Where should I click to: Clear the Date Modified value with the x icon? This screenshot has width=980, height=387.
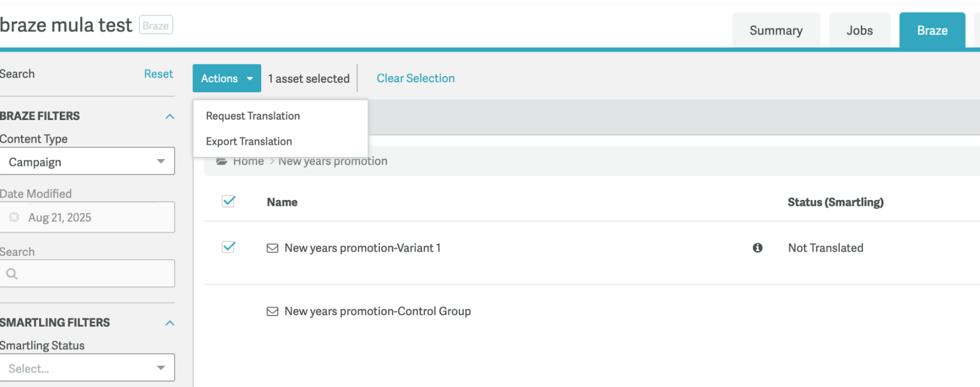(14, 217)
